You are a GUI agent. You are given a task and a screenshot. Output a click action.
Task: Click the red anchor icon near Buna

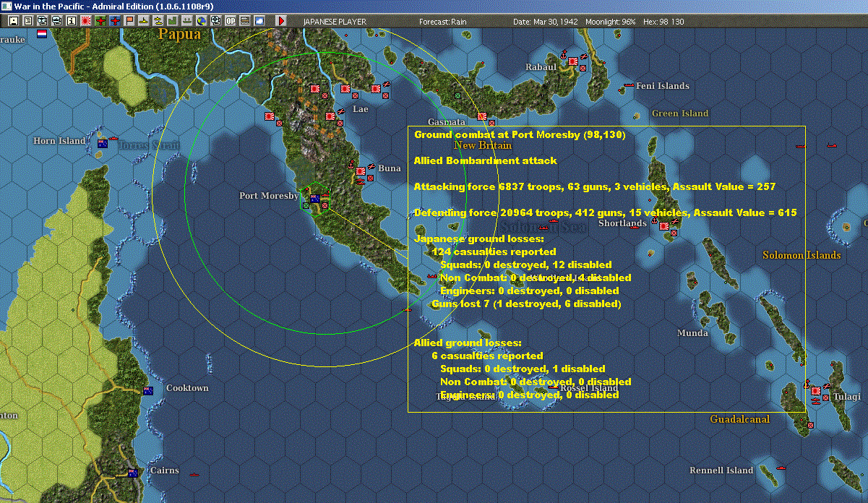pos(352,164)
